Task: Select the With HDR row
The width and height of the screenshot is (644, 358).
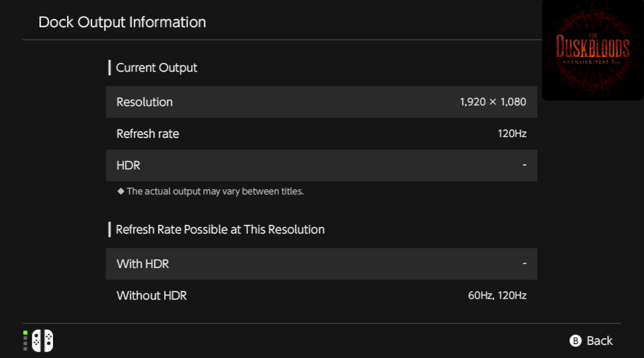Action: tap(321, 264)
